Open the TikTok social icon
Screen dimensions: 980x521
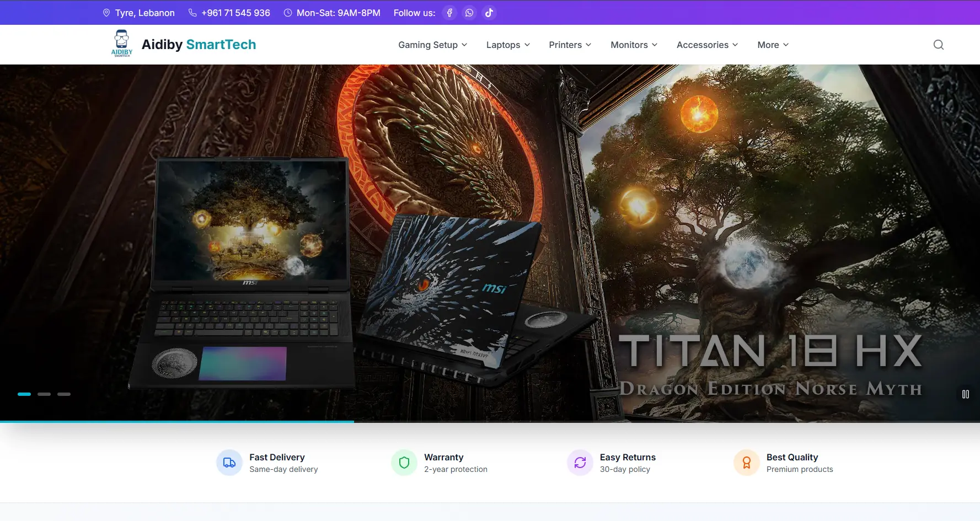(489, 13)
